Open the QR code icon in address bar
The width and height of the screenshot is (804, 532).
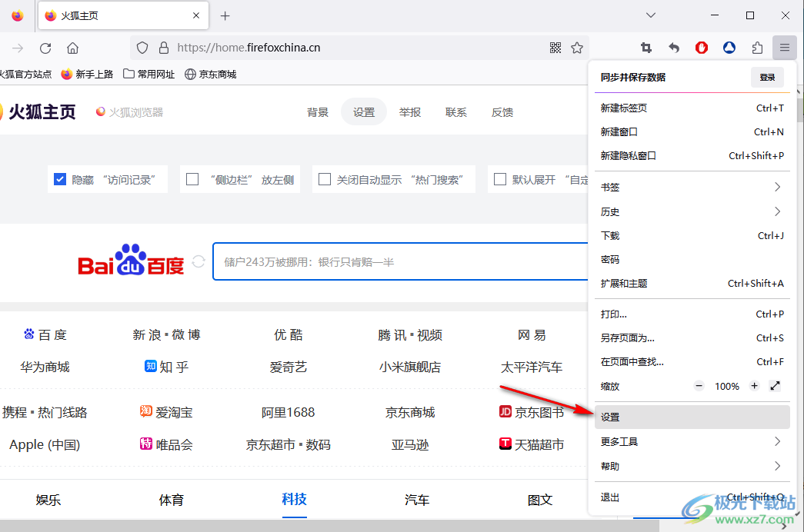(x=555, y=48)
